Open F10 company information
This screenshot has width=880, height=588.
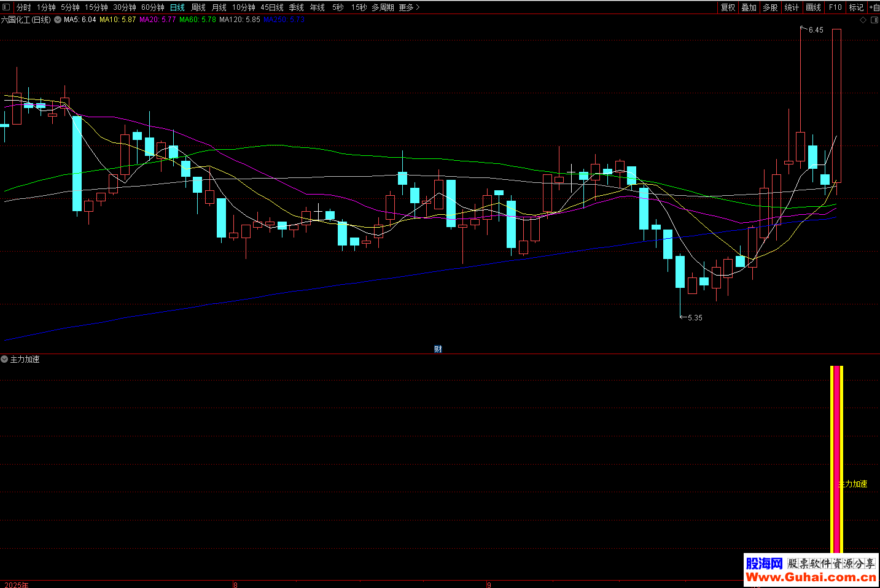point(835,7)
